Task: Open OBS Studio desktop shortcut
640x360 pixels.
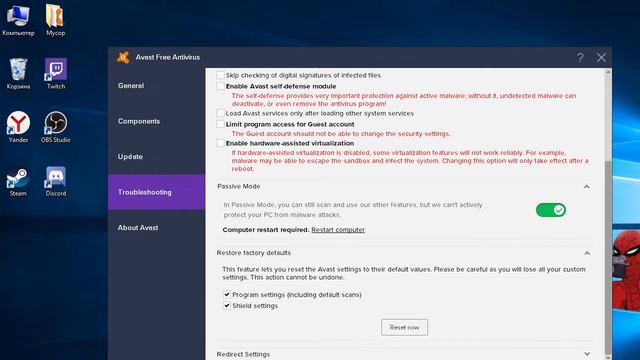Action: 56,127
